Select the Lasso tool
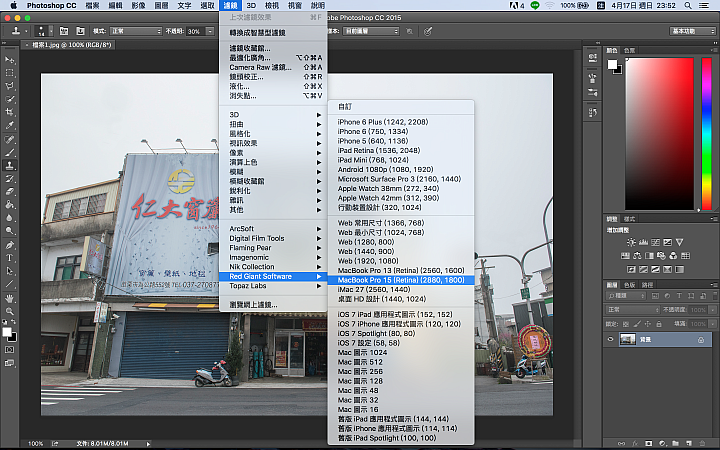 pos(10,86)
